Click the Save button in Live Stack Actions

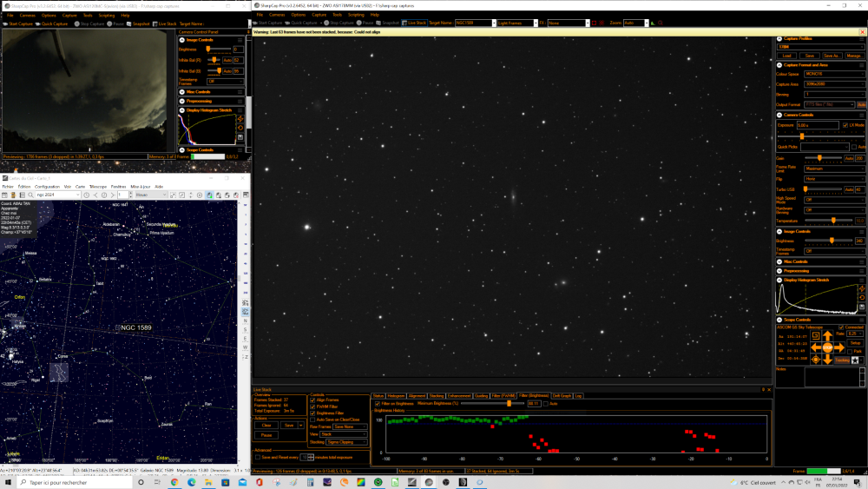point(289,426)
